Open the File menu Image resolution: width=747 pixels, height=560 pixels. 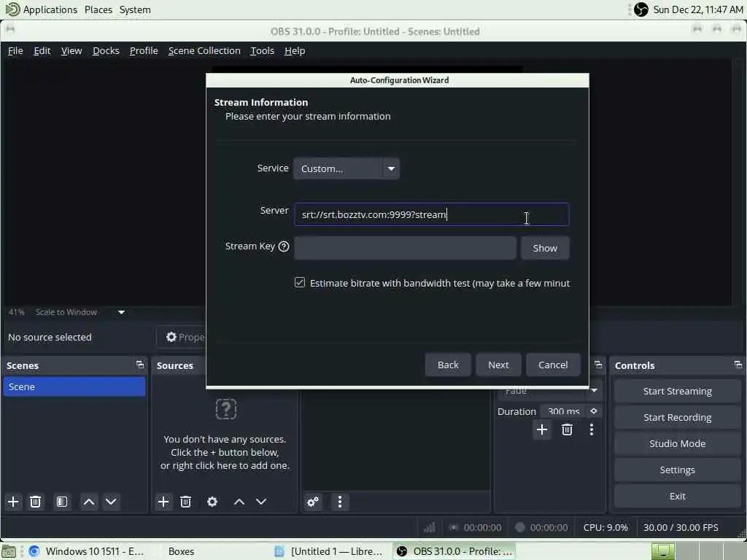click(15, 50)
